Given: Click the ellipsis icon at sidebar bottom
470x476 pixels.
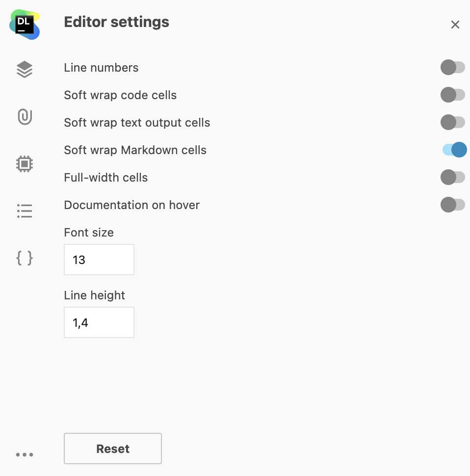Looking at the screenshot, I should tap(25, 454).
